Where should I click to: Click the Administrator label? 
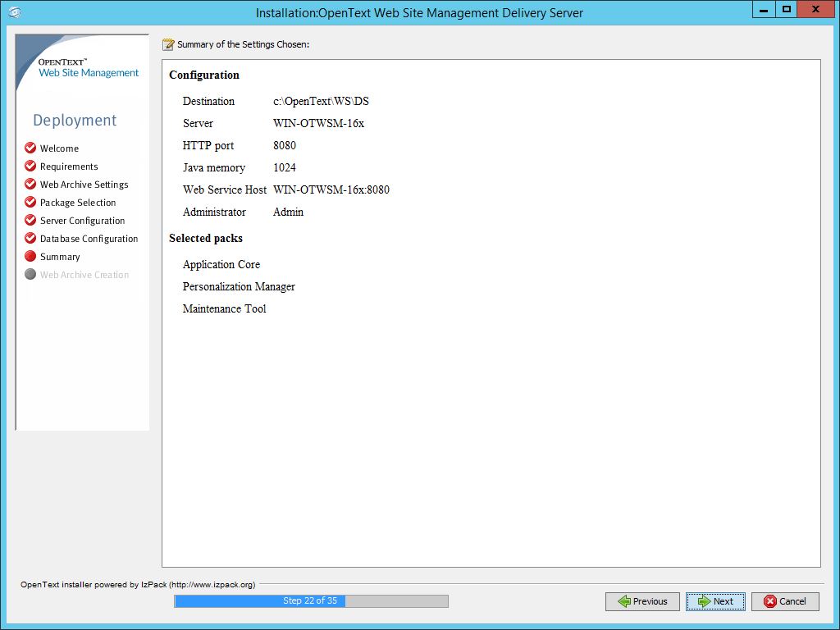pyautogui.click(x=214, y=212)
